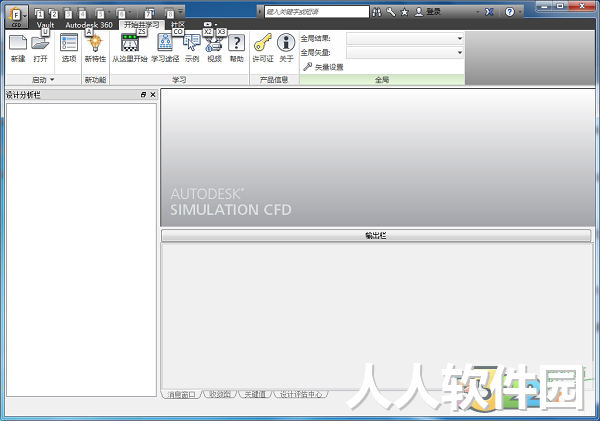This screenshot has height=421, width=600.
Task: Click quick access toolbar icon labeled 3
Action: coord(68,14)
